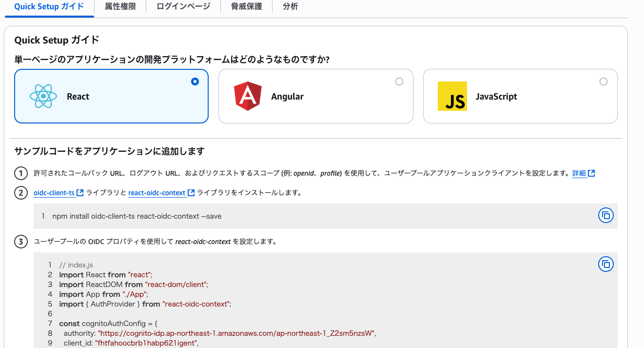Select the React radio button
Viewport: 644px width, 348px height.
(195, 82)
